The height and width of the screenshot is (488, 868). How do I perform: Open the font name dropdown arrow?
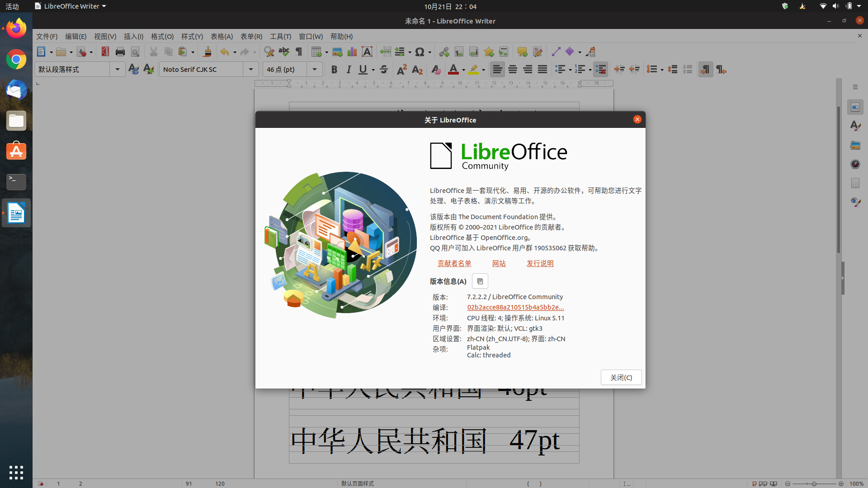pos(250,70)
